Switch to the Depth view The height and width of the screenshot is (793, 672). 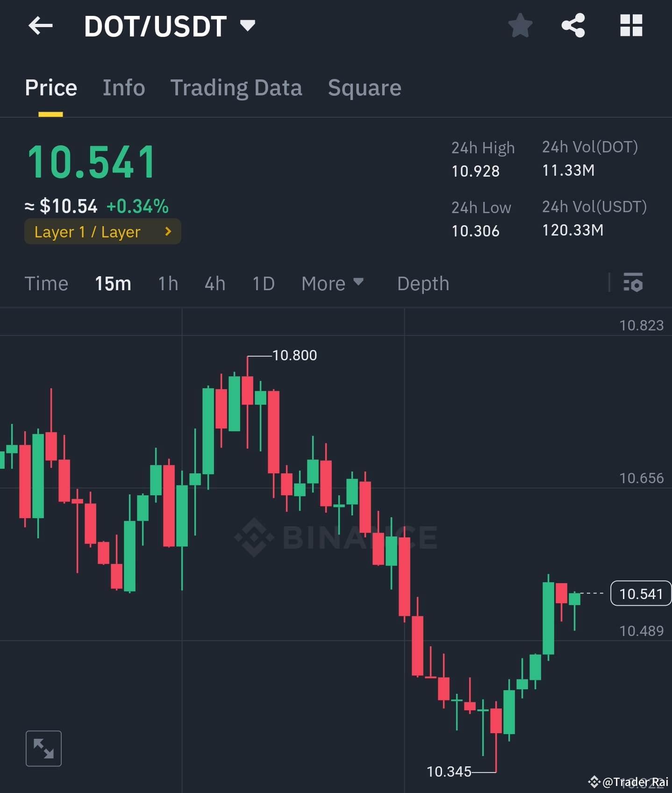(422, 283)
